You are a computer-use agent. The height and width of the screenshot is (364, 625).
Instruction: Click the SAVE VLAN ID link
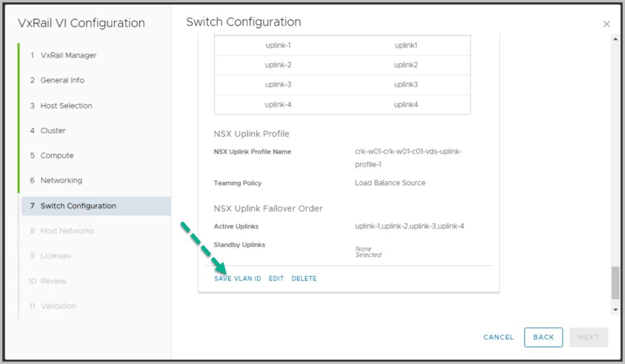[x=237, y=279]
